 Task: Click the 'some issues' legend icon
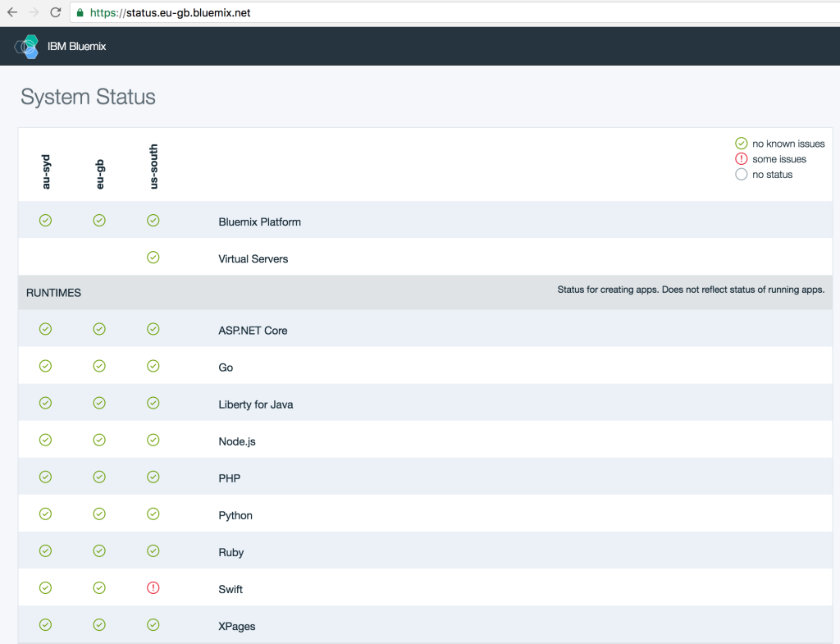(x=741, y=158)
